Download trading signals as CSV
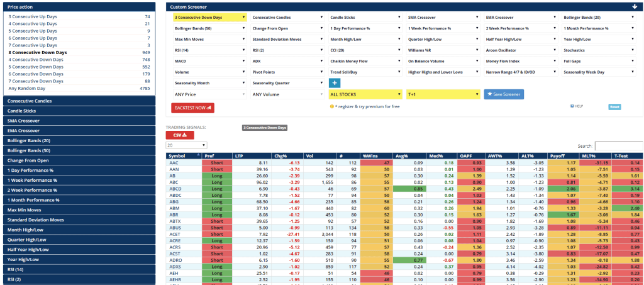This screenshot has width=644, height=285. pos(179,135)
